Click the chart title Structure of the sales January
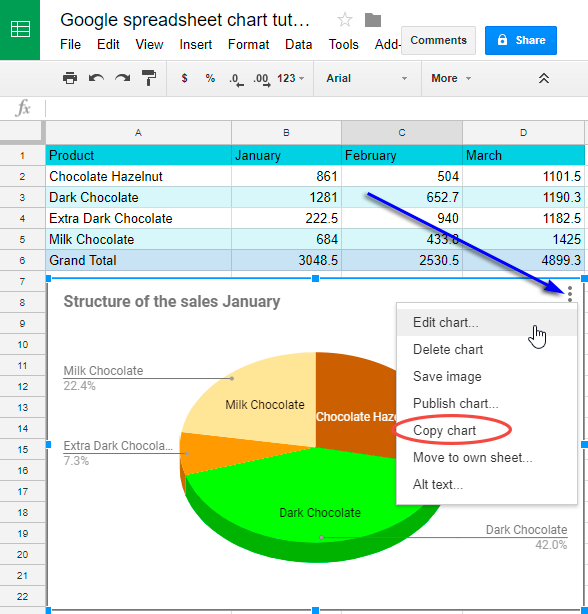The image size is (588, 614). 171,302
